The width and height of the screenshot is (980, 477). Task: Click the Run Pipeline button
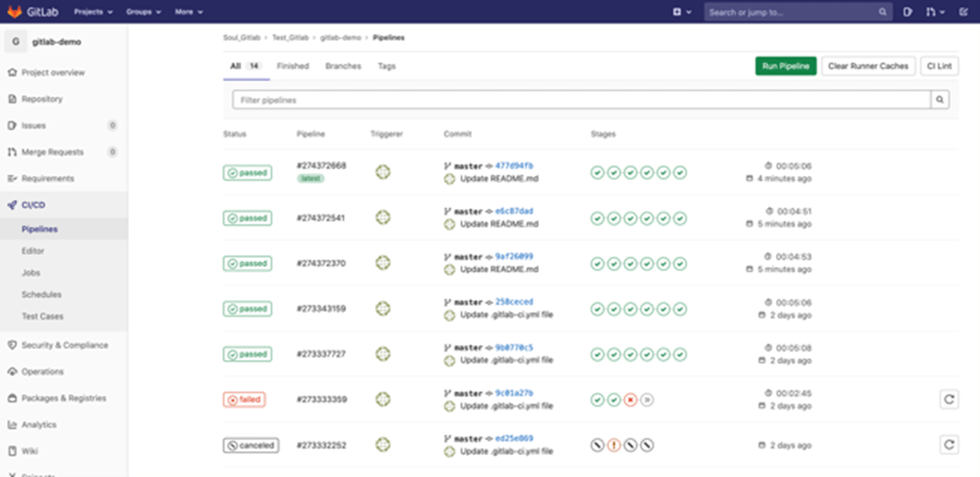point(785,66)
